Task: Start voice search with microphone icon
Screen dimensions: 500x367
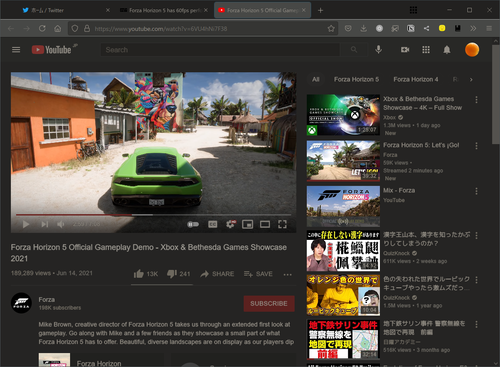Action: pyautogui.click(x=378, y=50)
